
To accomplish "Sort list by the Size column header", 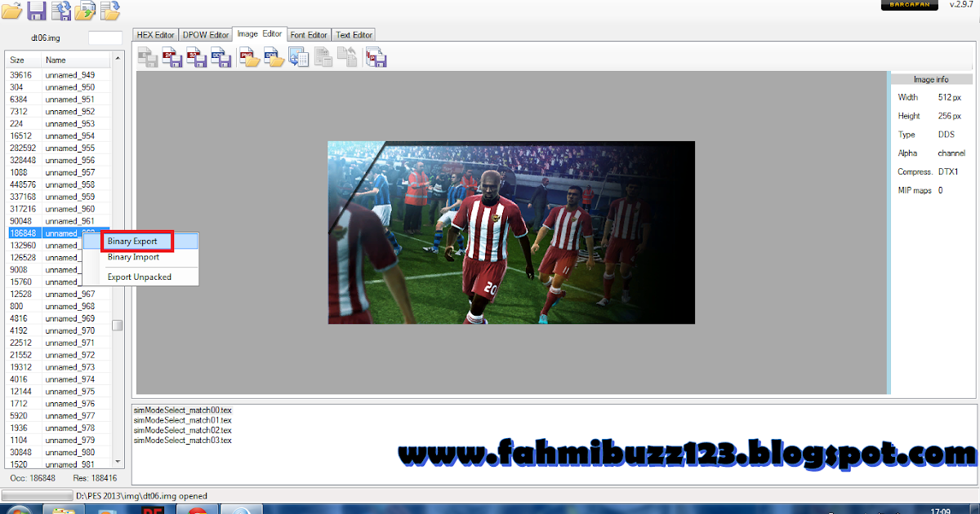I will pos(24,60).
